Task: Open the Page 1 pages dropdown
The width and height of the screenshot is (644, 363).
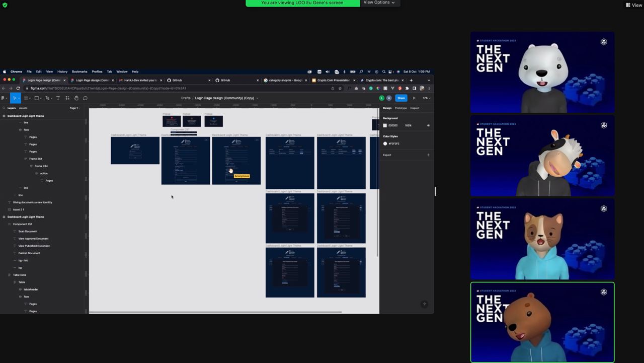Action: point(74,108)
